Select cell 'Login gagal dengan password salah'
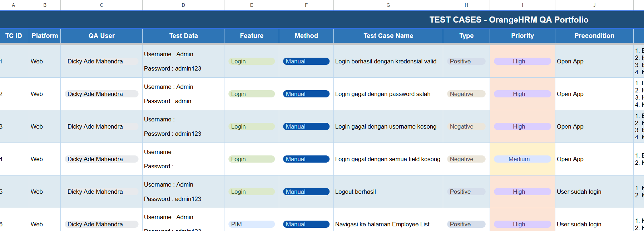The image size is (644, 231). click(388, 94)
